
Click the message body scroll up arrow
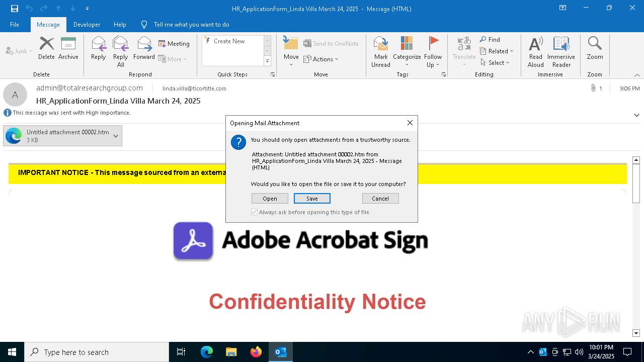point(636,160)
